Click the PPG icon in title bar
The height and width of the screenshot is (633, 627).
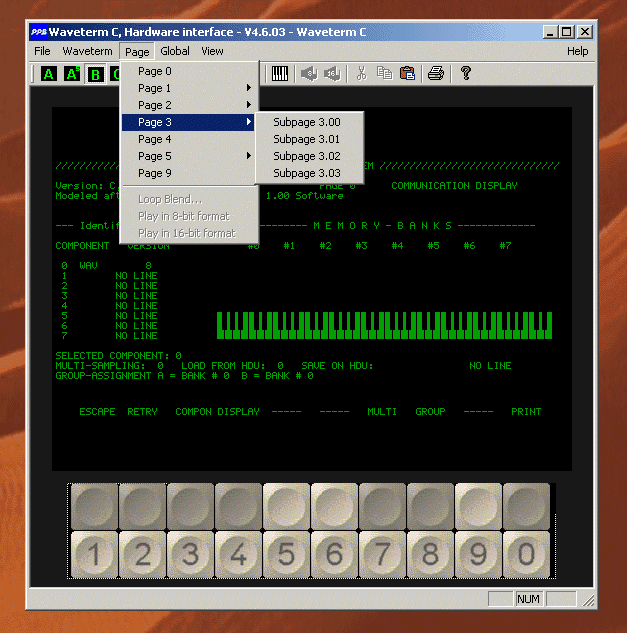(x=39, y=32)
